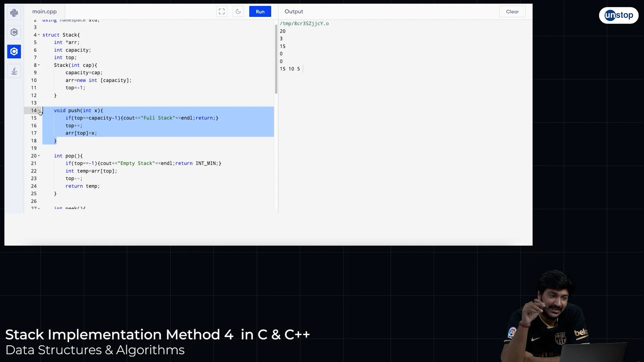Select the Java language icon
This screenshot has height=362, width=644.
coord(14,71)
